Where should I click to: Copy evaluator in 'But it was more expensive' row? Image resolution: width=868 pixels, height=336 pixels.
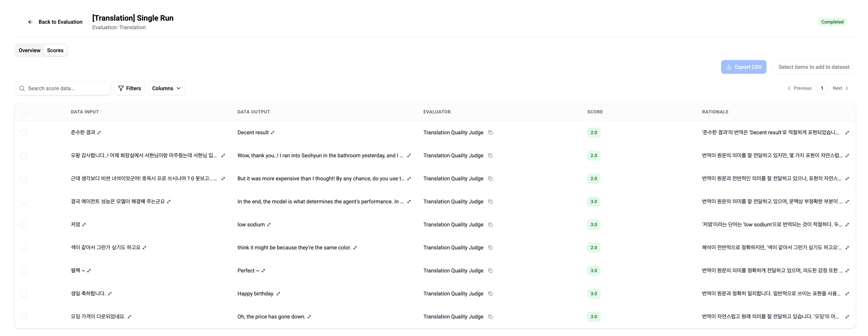coord(490,179)
